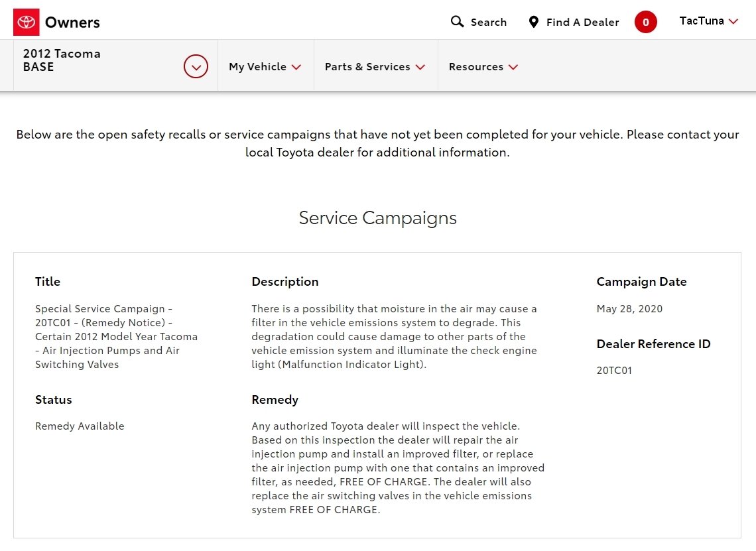Click the Find A Dealer link

click(x=582, y=22)
